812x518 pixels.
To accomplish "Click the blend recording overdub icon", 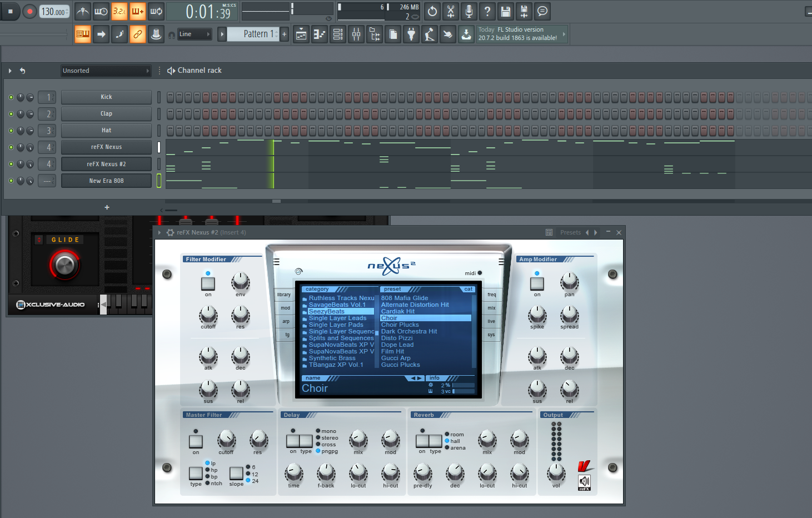I will pos(138,11).
